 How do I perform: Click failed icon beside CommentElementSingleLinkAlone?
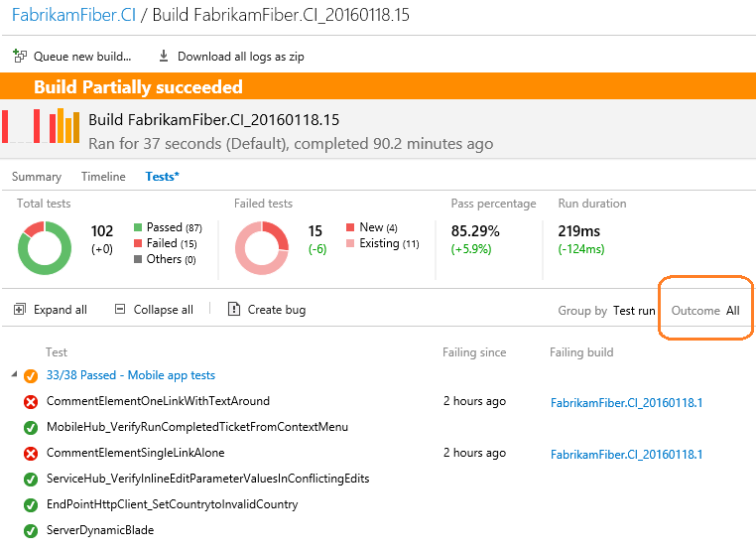(x=31, y=453)
